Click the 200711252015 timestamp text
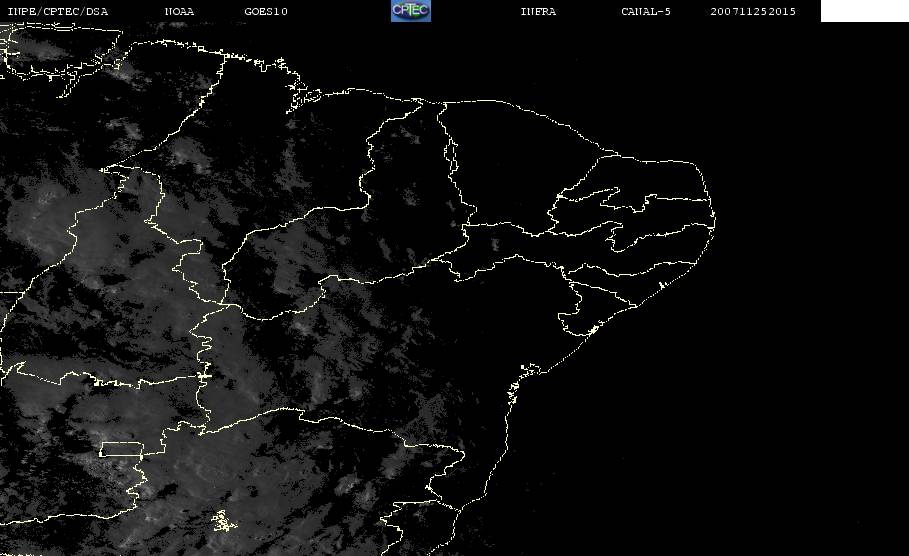Image resolution: width=909 pixels, height=556 pixels. (x=753, y=12)
